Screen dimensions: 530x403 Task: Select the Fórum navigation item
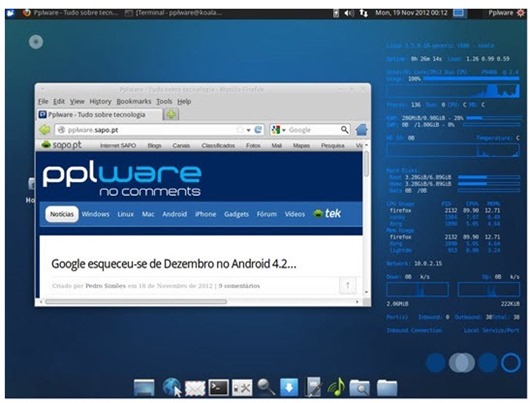click(x=267, y=214)
